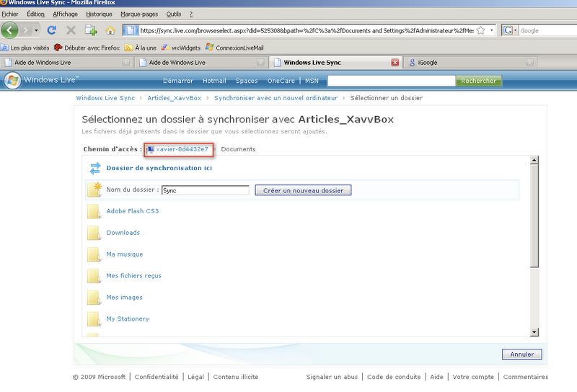Reload the page with the refresh icon
The width and height of the screenshot is (577, 392).
tap(52, 30)
